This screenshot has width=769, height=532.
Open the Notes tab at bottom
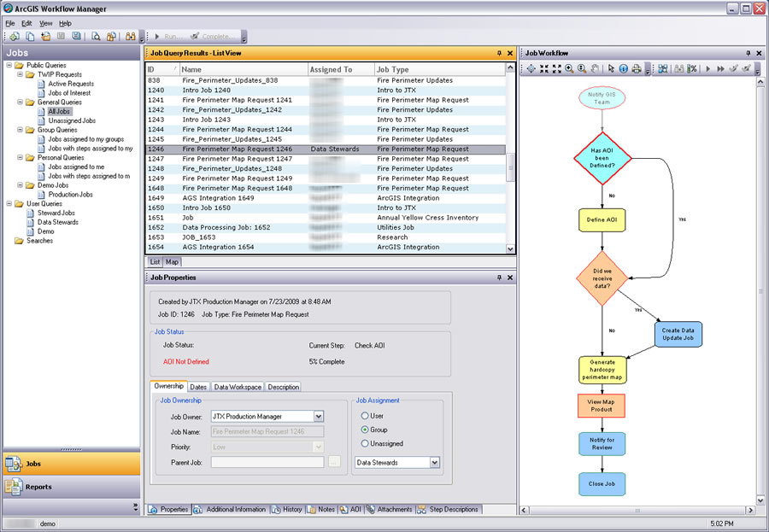coord(320,510)
